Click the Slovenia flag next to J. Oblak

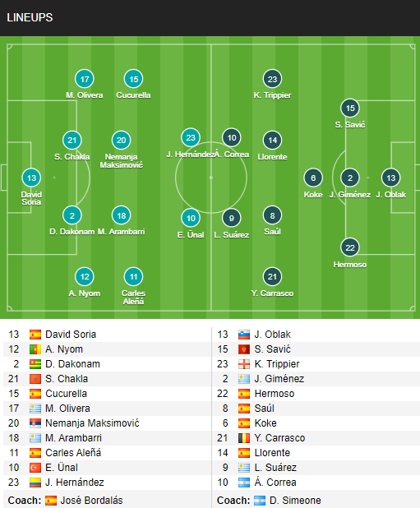(x=244, y=335)
